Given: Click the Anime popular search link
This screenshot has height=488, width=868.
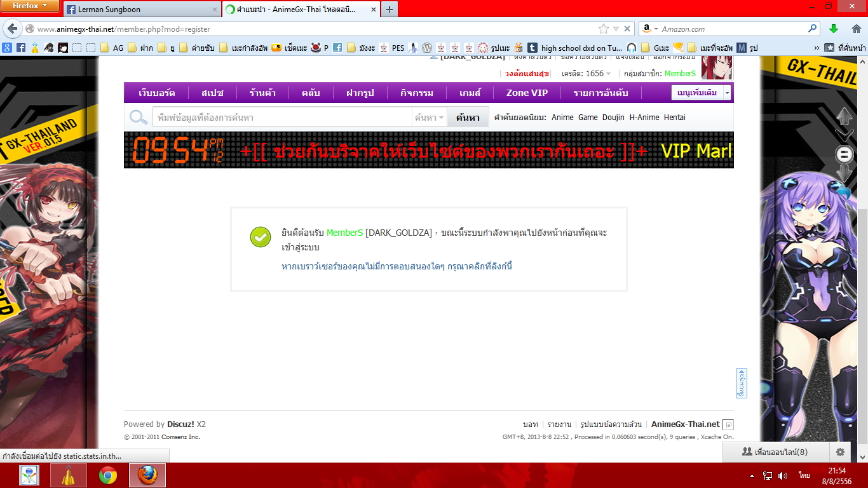Looking at the screenshot, I should pyautogui.click(x=562, y=118).
